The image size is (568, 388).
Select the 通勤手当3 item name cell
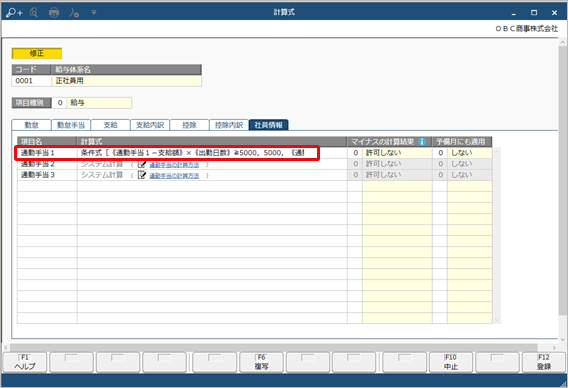[47, 175]
